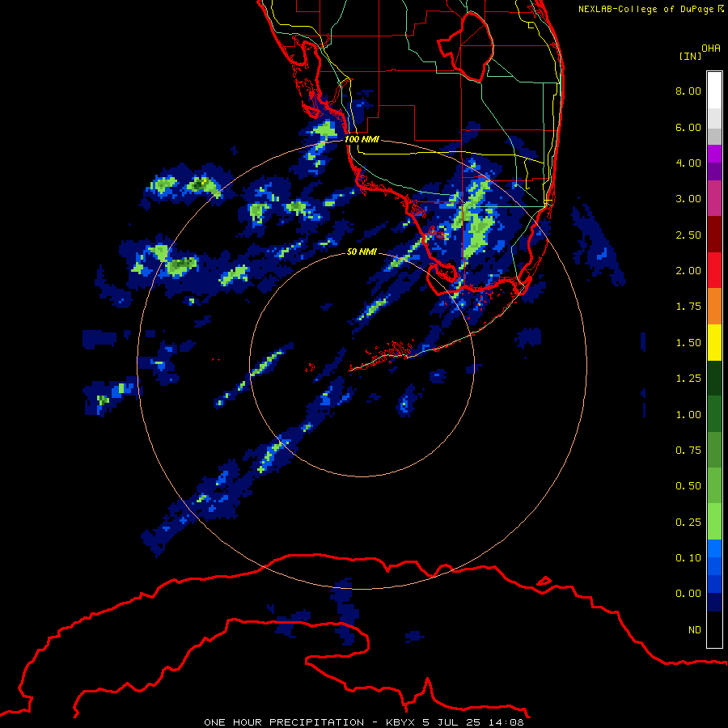
Task: Click the 1.00 legend value
Action: [688, 415]
